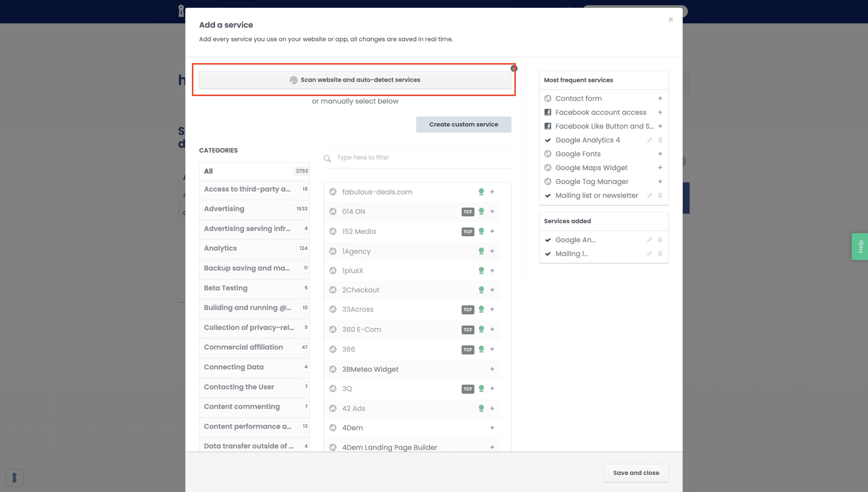
Task: Add 3BMeteo Widget using plus icon
Action: pyautogui.click(x=492, y=369)
